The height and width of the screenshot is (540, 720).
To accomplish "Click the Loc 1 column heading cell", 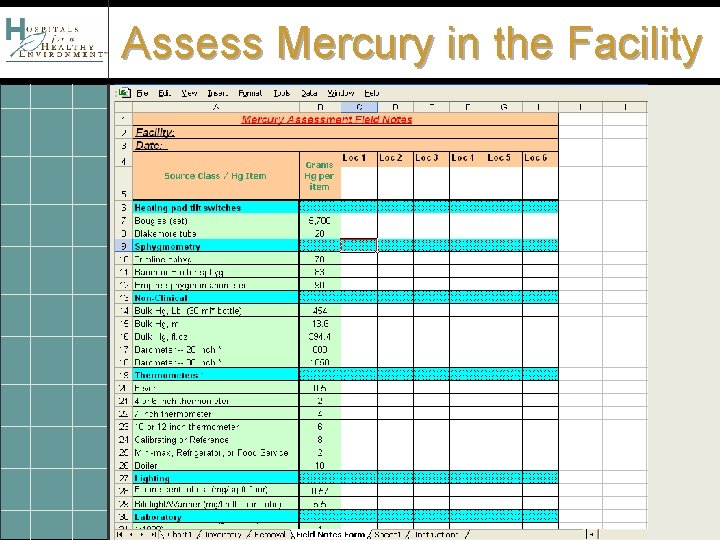I will pyautogui.click(x=359, y=158).
